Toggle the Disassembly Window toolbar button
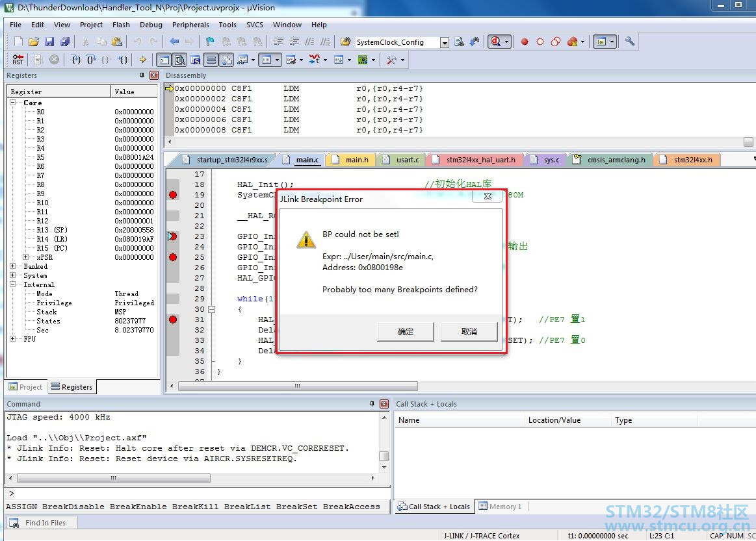 tap(180, 60)
